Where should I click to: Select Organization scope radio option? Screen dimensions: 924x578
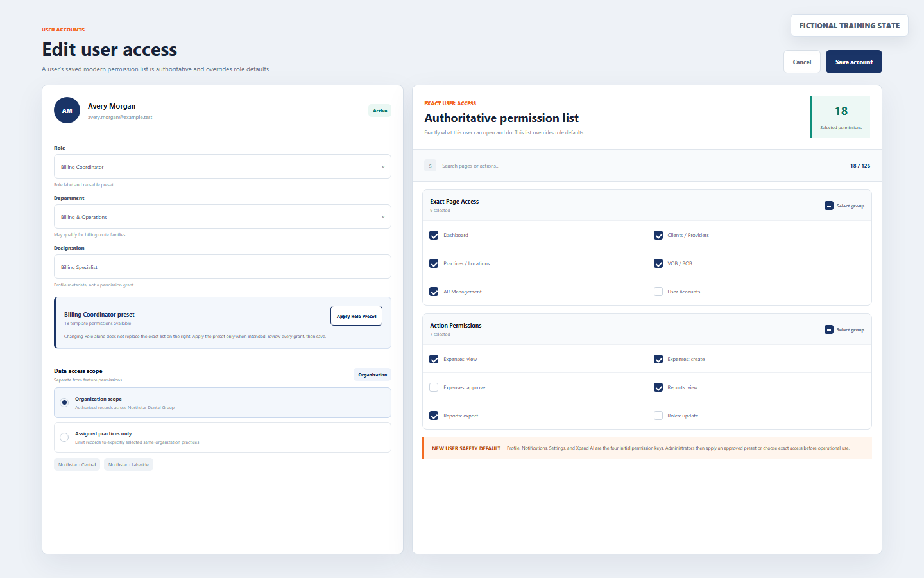point(64,403)
